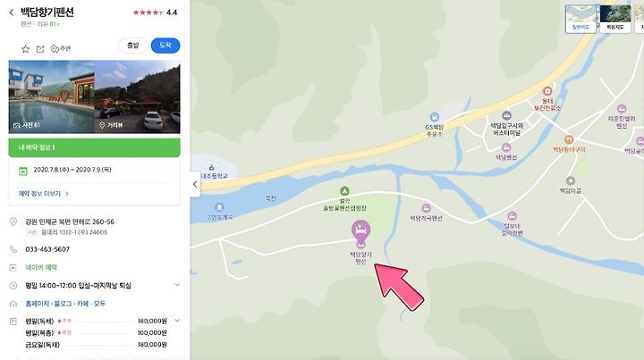Select the 용대 보건진료소 map marker
Screen dimensions: 644x360
click(547, 91)
